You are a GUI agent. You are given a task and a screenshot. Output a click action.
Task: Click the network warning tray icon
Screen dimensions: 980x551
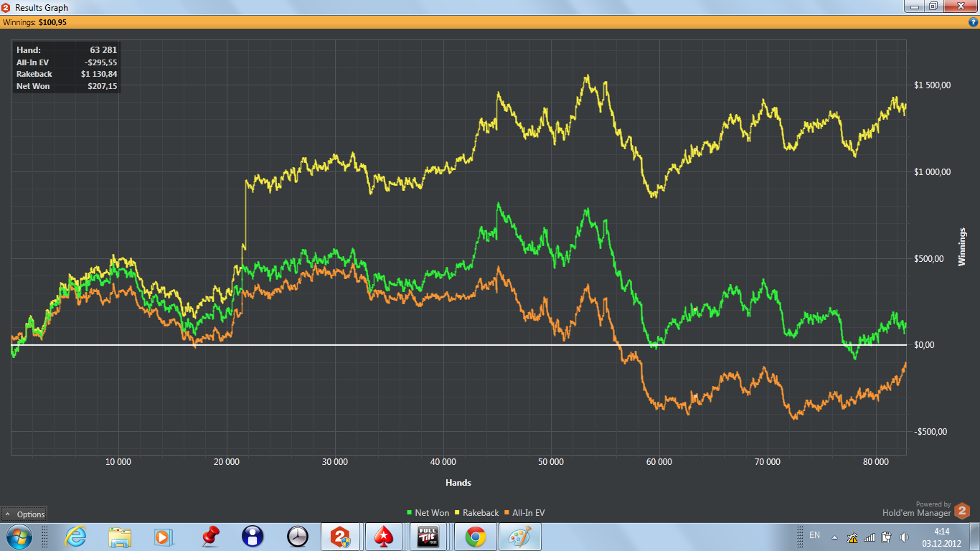pos(852,537)
